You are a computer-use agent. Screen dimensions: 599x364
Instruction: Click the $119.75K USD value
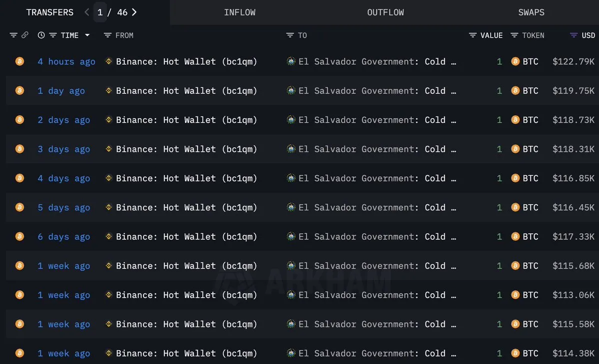pyautogui.click(x=574, y=90)
